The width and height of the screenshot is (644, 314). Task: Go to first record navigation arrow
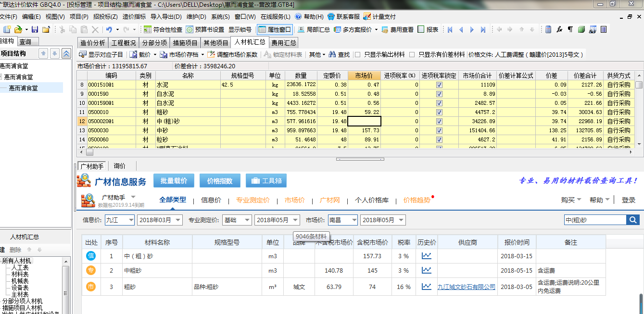click(450, 29)
